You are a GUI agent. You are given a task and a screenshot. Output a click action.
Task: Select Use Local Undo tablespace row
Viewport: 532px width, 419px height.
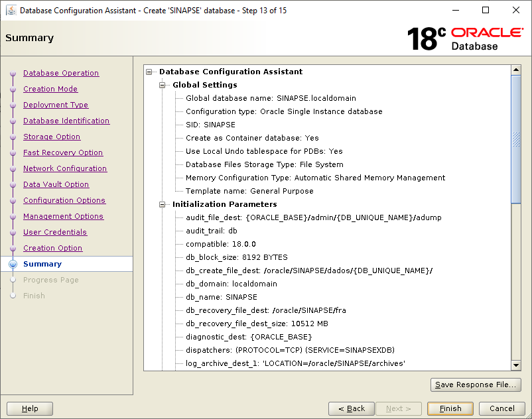pos(264,151)
